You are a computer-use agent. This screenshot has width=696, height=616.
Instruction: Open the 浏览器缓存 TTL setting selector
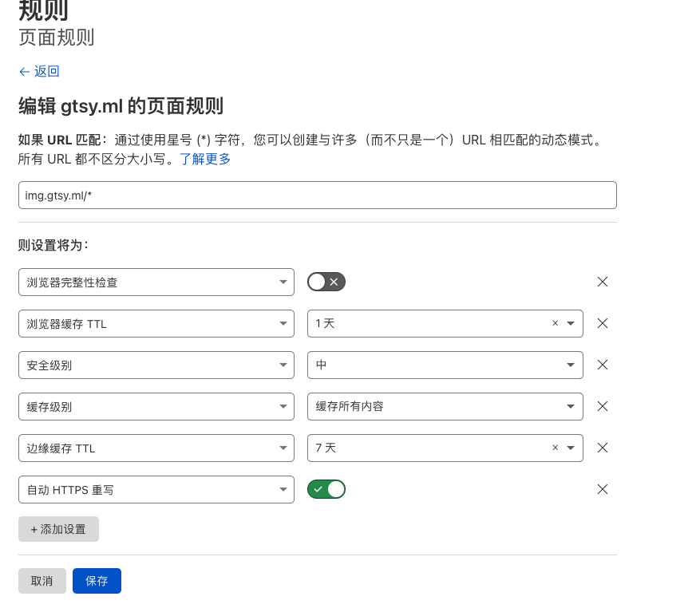(x=156, y=323)
